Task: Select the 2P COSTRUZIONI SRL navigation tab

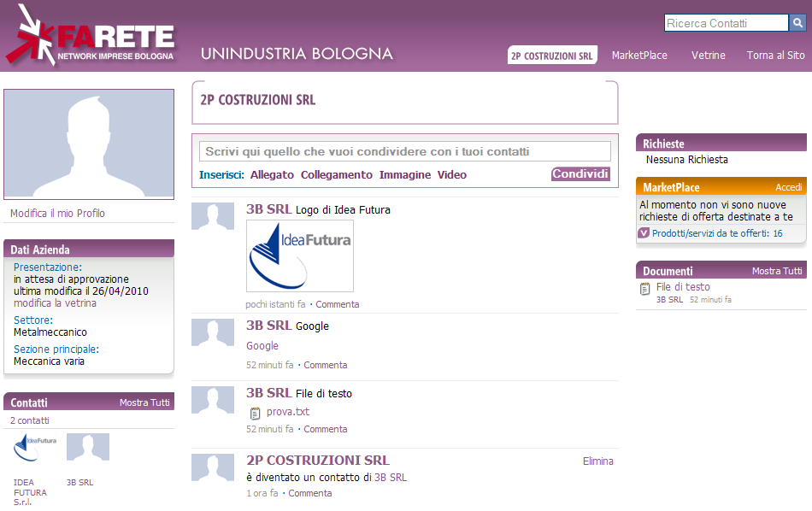Action: tap(552, 55)
